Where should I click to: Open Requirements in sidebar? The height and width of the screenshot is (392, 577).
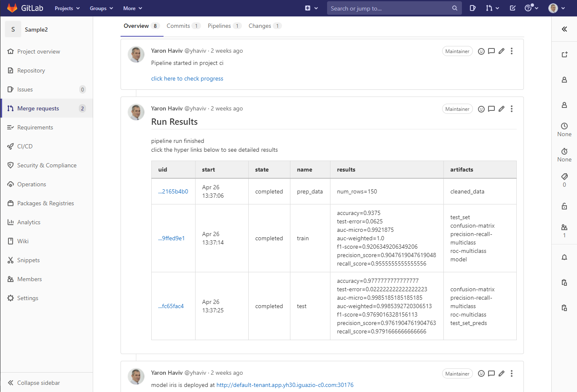click(46, 127)
